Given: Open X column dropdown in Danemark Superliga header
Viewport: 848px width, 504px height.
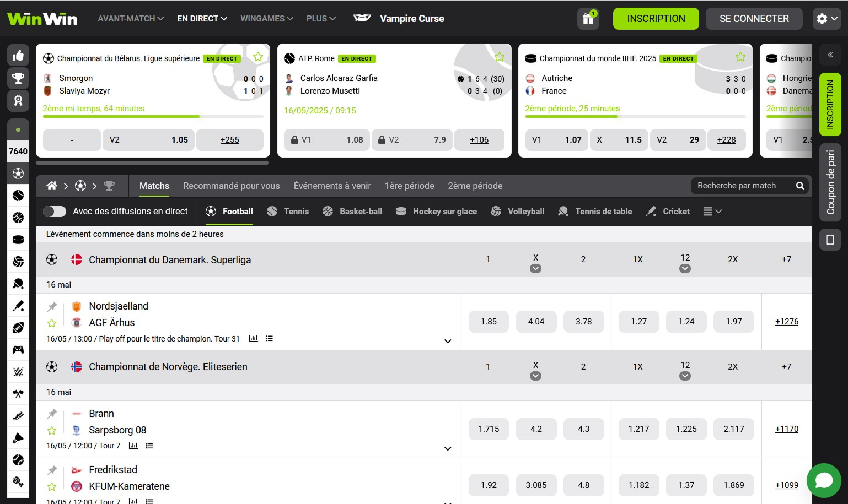Looking at the screenshot, I should tap(535, 269).
